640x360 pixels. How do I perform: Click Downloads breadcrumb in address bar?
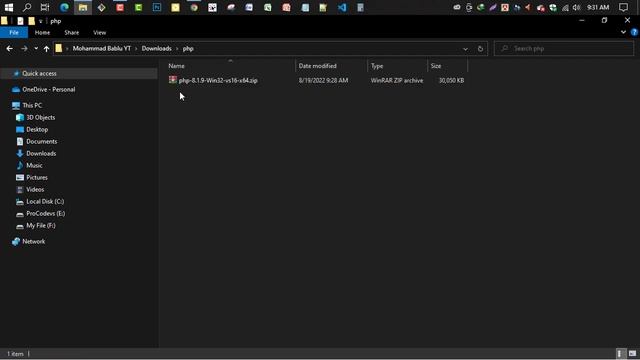click(157, 49)
